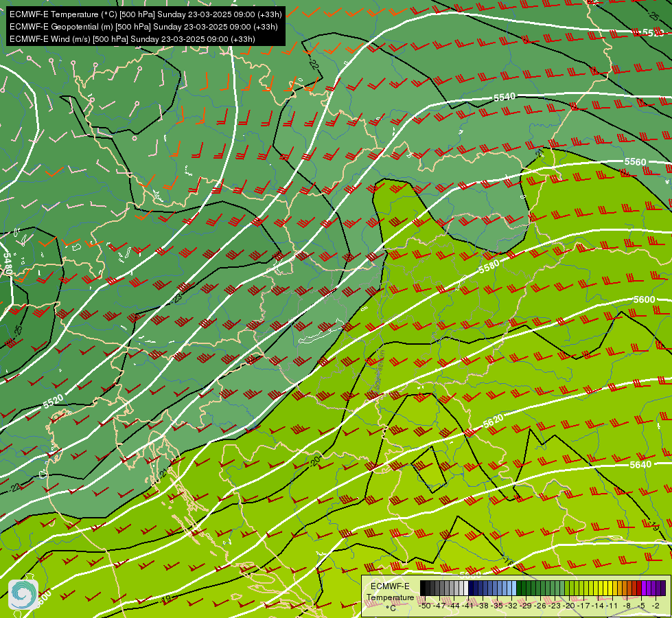Click the -41 tick label in the legend
672x618 pixels.
pos(468,606)
